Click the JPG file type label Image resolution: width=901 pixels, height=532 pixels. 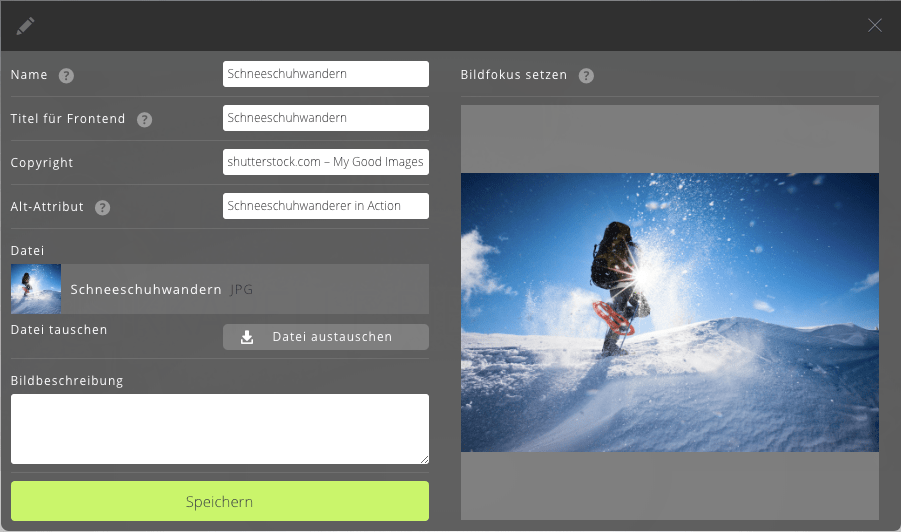point(242,289)
